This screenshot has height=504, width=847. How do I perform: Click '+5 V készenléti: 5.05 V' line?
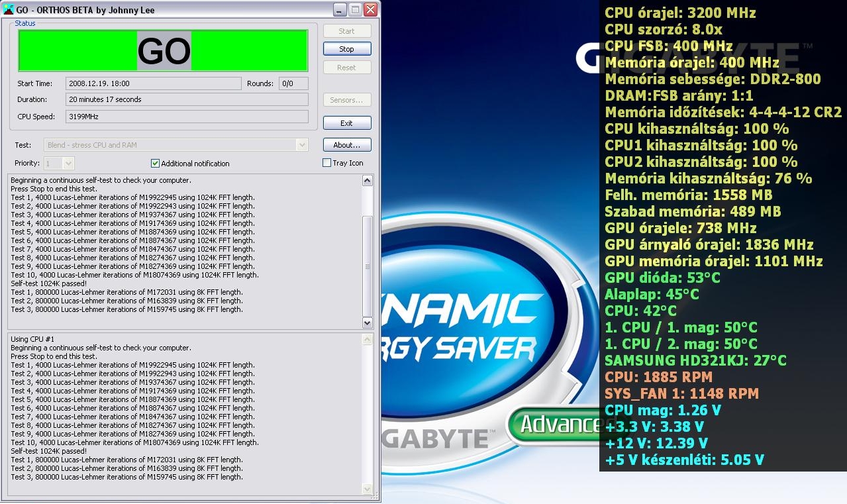(684, 460)
